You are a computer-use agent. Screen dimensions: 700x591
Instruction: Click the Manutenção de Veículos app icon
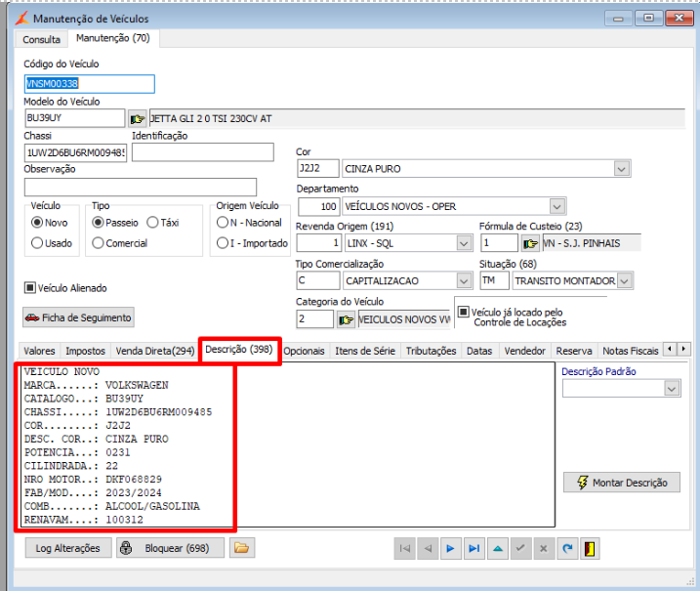click(21, 19)
